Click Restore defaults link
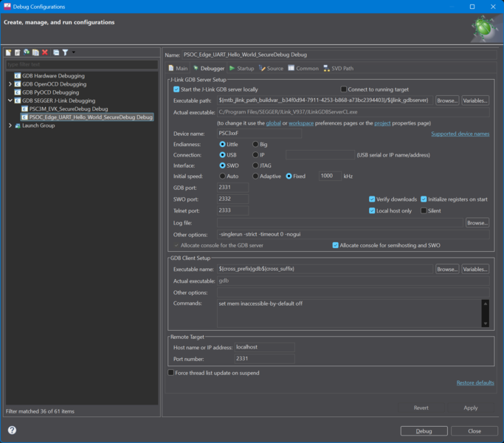 click(x=475, y=383)
